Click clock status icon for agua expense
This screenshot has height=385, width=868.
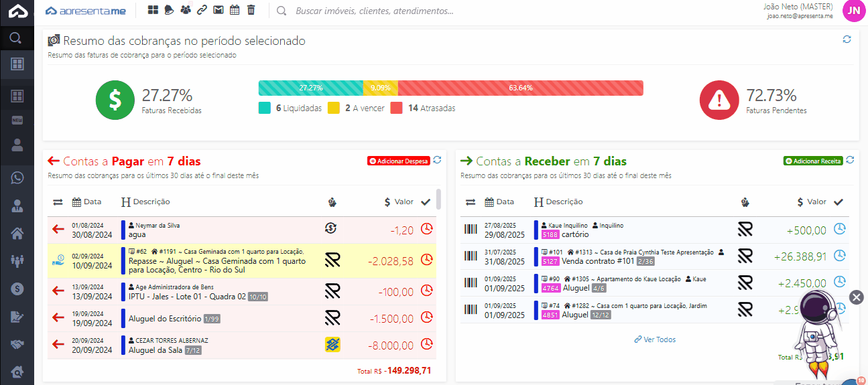426,229
